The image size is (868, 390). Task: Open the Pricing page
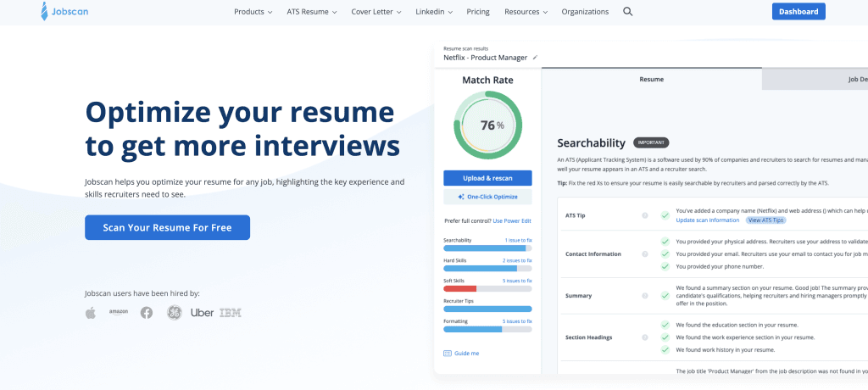[x=478, y=12]
